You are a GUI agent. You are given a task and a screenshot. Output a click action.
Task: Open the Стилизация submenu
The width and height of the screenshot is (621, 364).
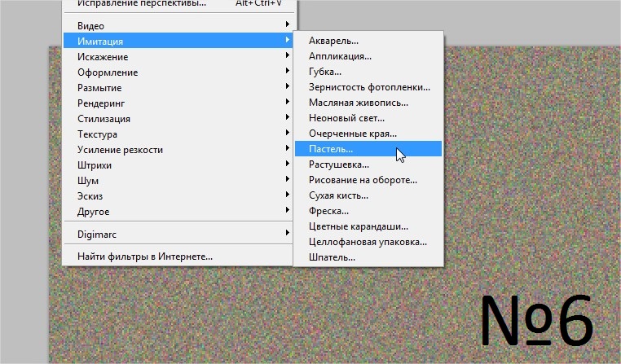tap(178, 118)
